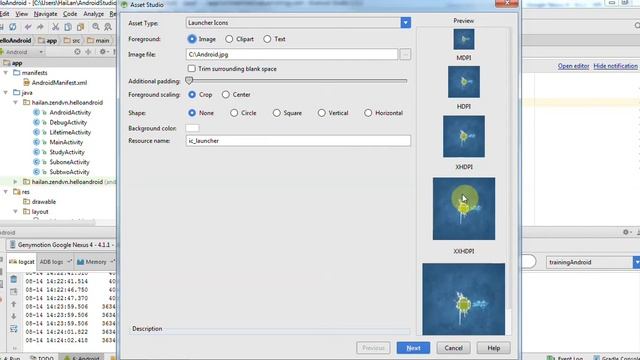The width and height of the screenshot is (640, 360).
Task: Open the Asset Type dropdown
Action: [405, 23]
